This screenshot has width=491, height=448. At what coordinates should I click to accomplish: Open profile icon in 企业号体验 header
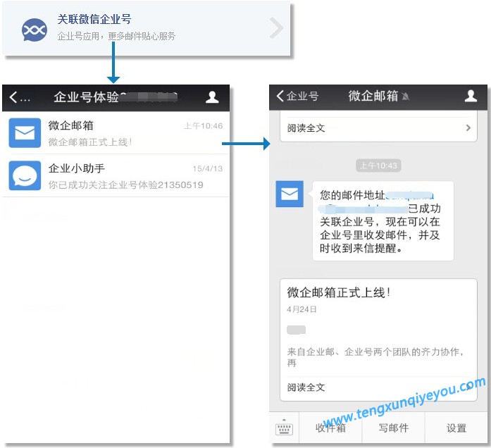pyautogui.click(x=212, y=97)
